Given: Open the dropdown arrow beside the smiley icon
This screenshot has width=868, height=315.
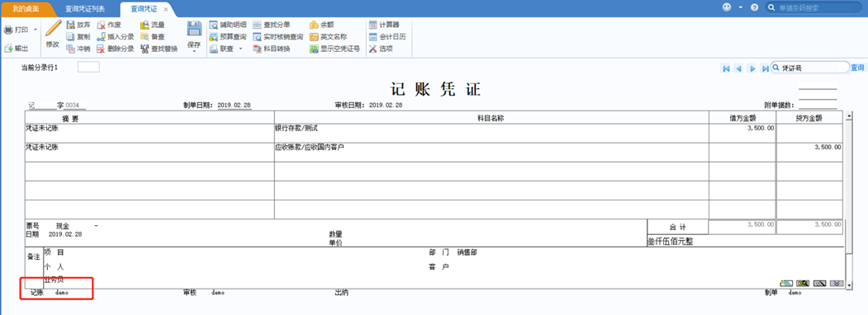Looking at the screenshot, I should click(740, 7).
